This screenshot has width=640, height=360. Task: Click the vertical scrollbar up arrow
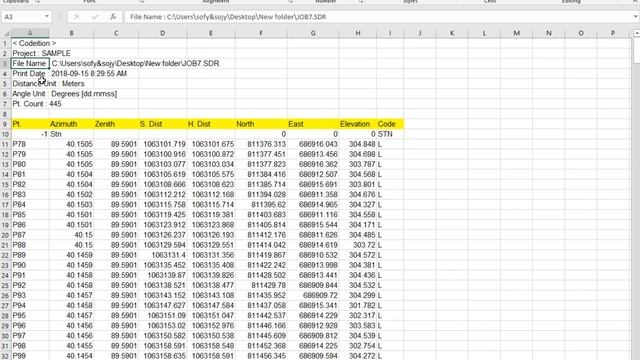(636, 33)
